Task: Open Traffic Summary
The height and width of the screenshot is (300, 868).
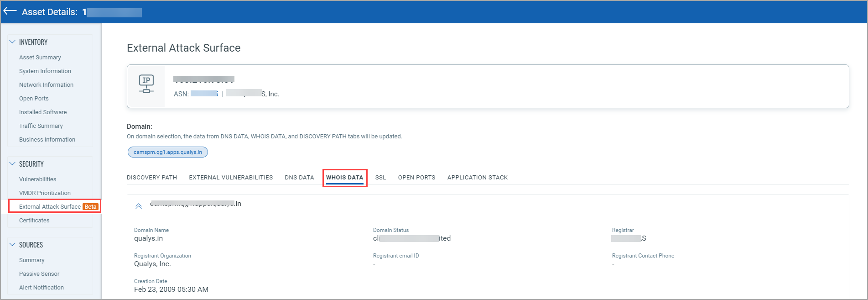Action: 41,126
